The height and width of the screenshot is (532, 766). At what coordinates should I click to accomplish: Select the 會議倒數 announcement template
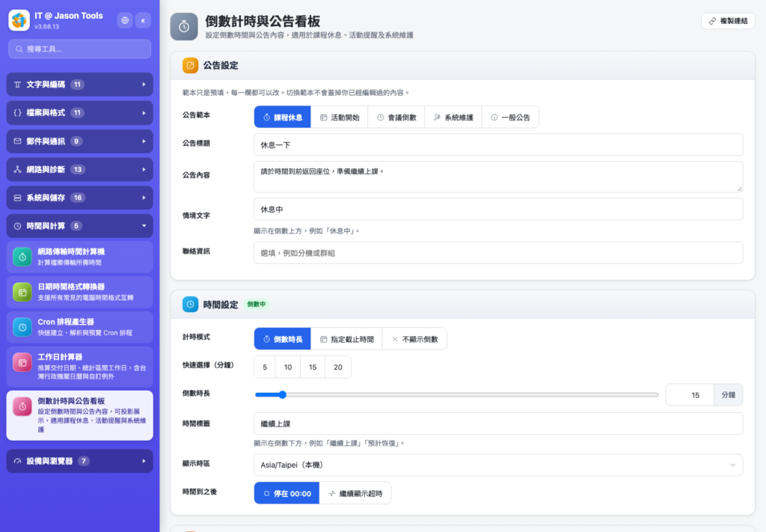point(396,117)
